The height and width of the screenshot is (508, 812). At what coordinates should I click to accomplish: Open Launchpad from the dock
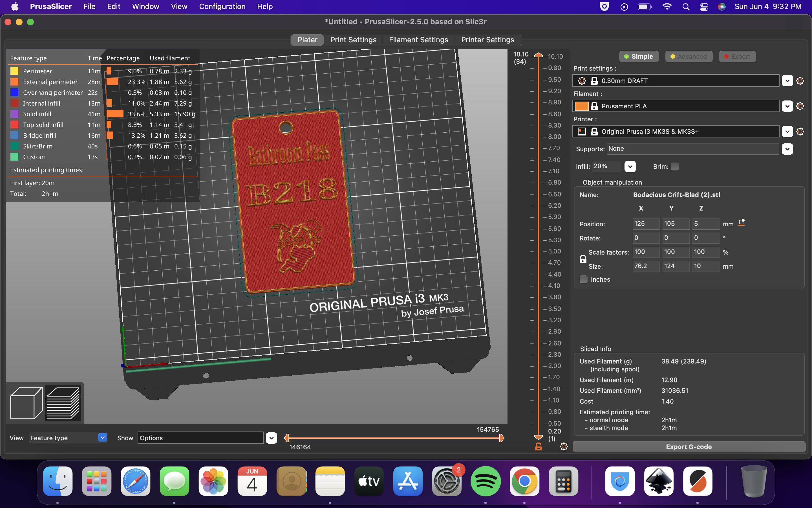(x=97, y=481)
